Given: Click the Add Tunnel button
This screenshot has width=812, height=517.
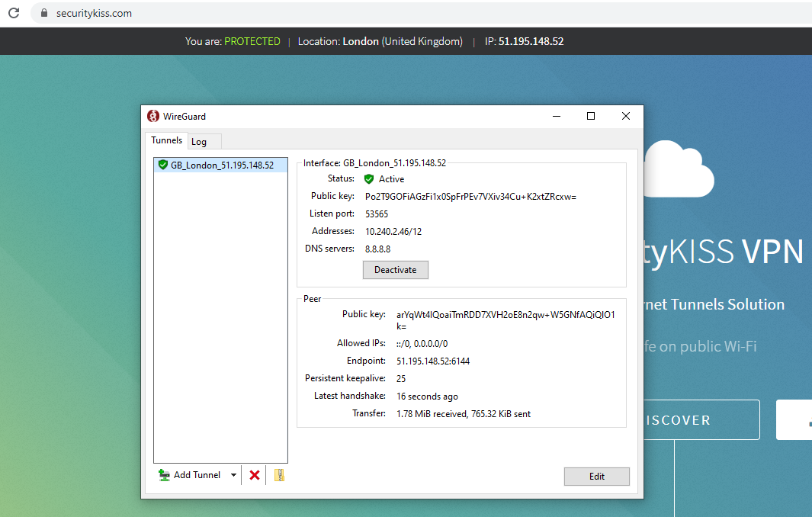Looking at the screenshot, I should point(190,475).
